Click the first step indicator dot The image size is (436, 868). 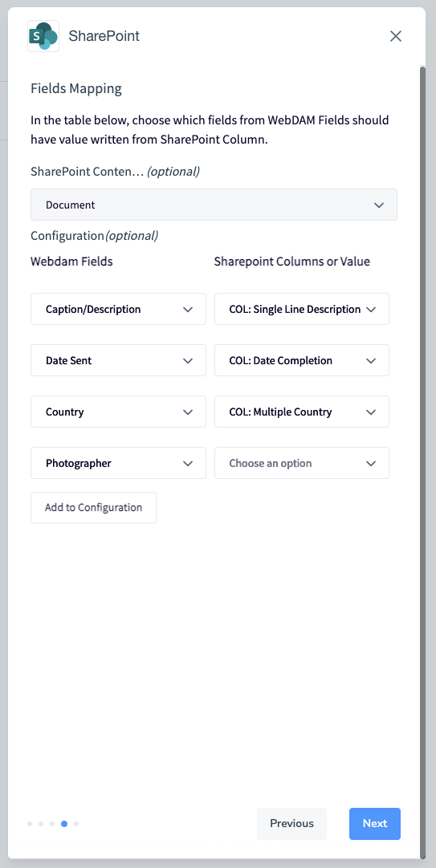pyautogui.click(x=30, y=824)
